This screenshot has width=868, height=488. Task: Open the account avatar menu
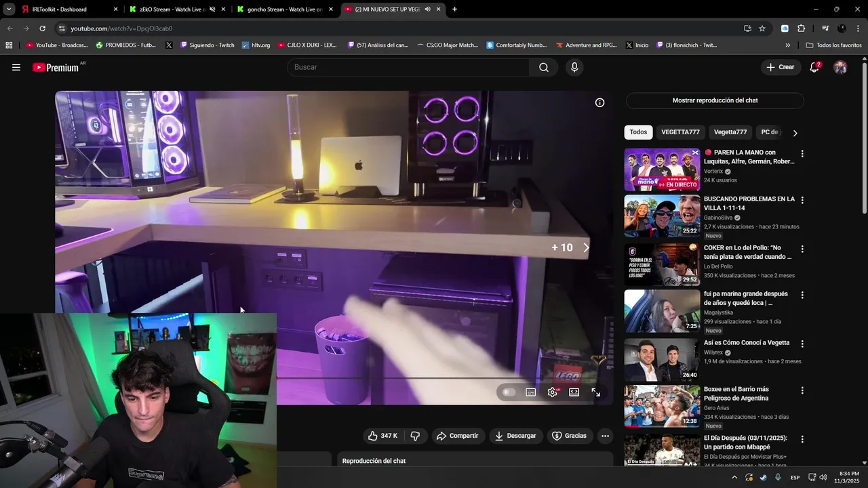point(840,67)
